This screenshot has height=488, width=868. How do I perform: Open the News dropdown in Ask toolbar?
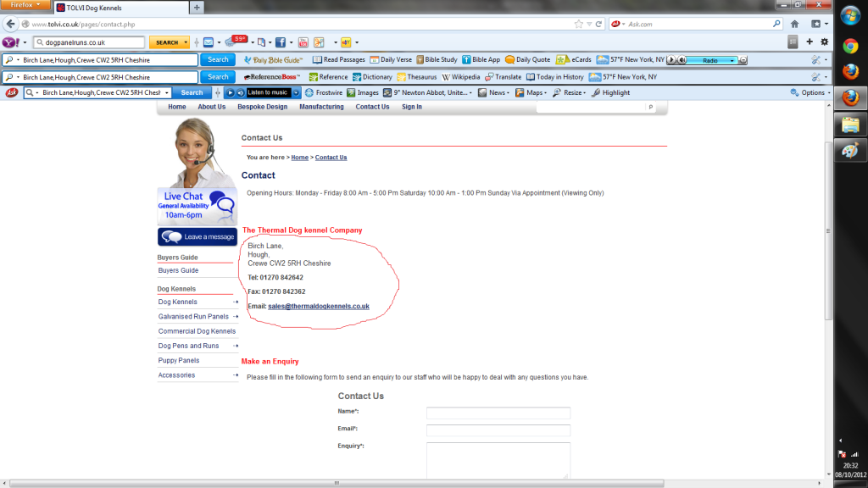coord(508,93)
